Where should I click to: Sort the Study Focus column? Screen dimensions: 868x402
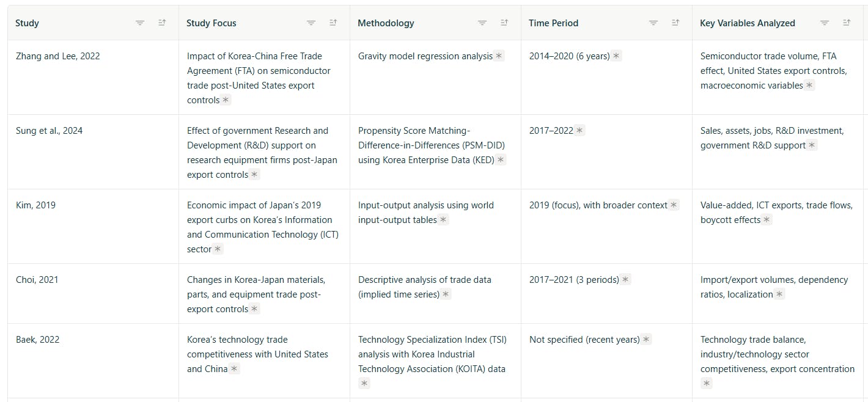(333, 23)
